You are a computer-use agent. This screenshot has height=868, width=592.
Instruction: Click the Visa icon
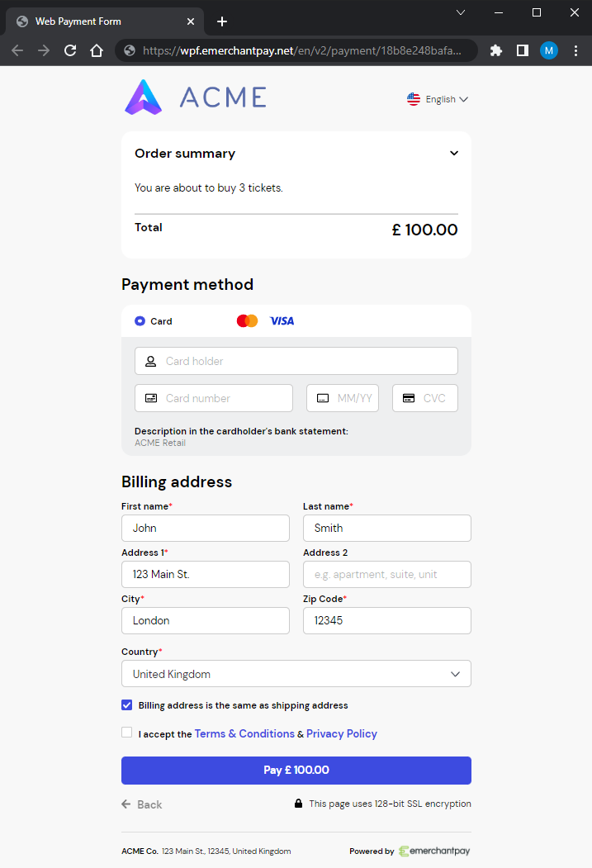coord(282,320)
